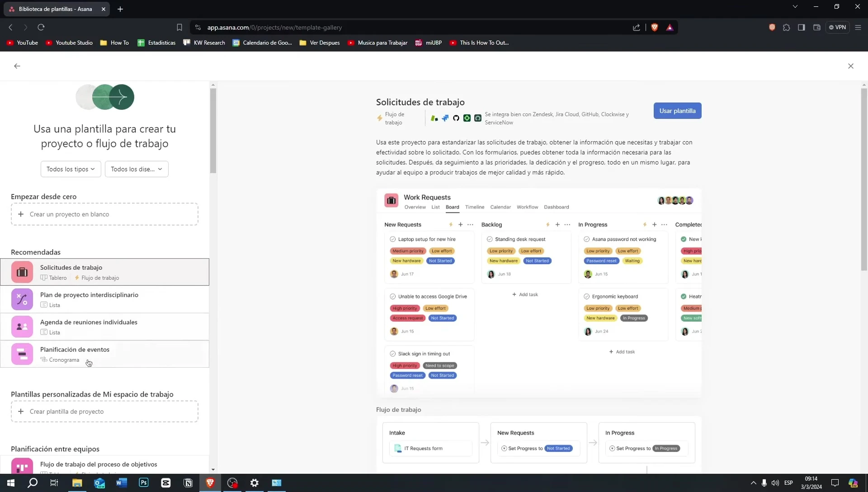
Task: Switch to Overview tab in preview
Action: pyautogui.click(x=415, y=207)
